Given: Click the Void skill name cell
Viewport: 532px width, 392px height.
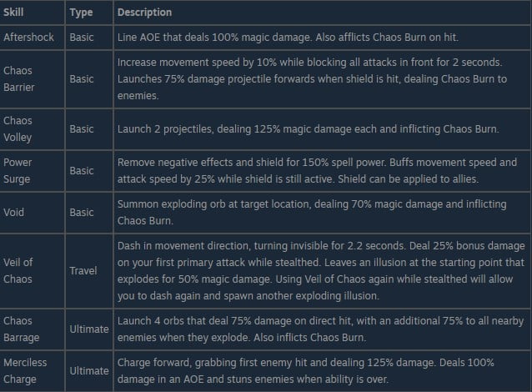Looking at the screenshot, I should 15,214.
